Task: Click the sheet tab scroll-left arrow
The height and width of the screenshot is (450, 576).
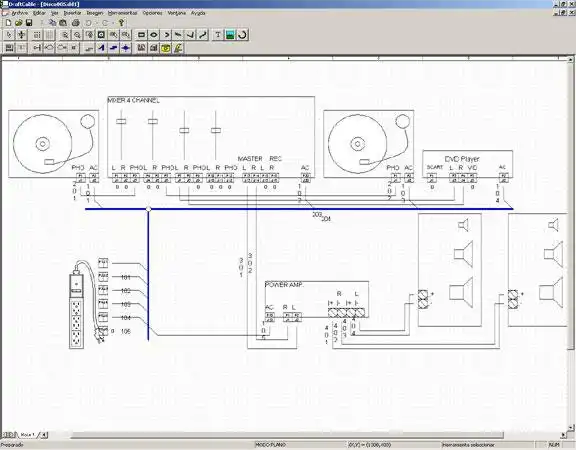Action: pos(44,435)
